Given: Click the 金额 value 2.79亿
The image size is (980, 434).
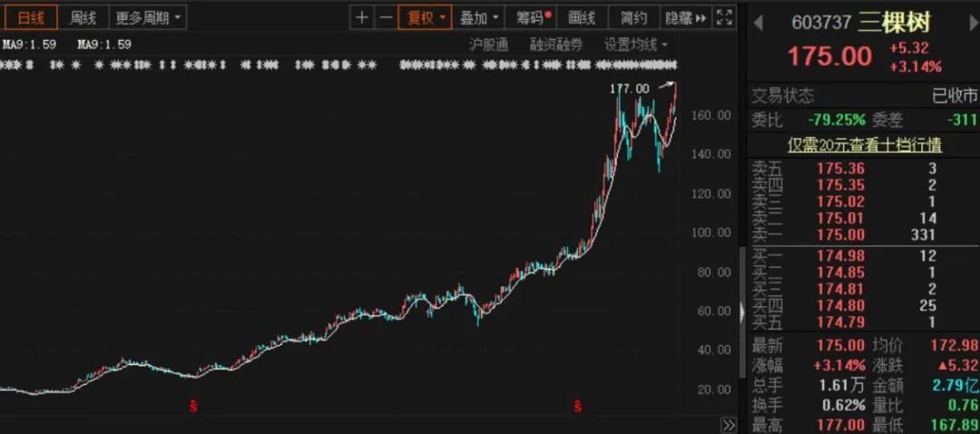Looking at the screenshot, I should coord(956,386).
